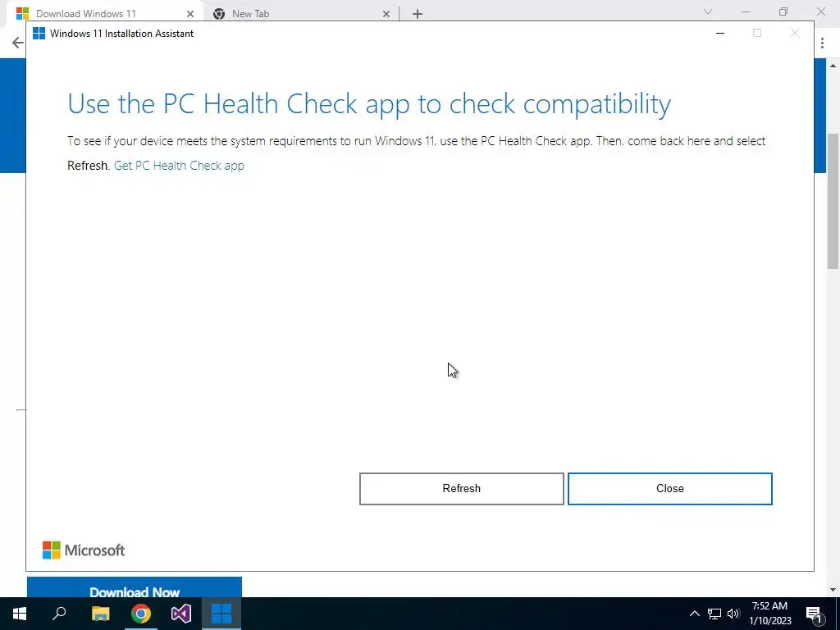840x630 pixels.
Task: Restore down the Chrome browser window
Action: point(783,11)
